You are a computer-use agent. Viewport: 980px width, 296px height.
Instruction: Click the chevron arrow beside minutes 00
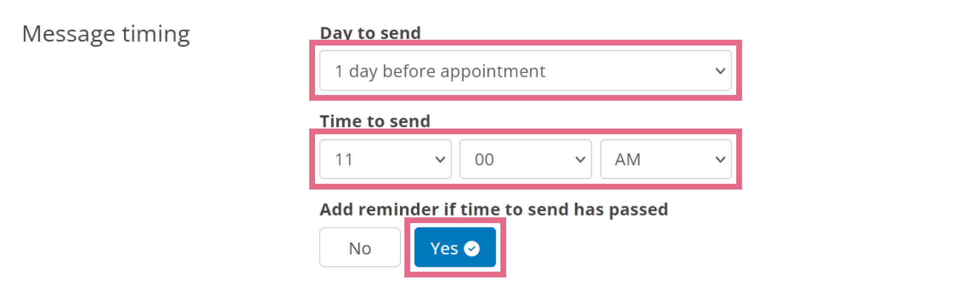(x=580, y=159)
